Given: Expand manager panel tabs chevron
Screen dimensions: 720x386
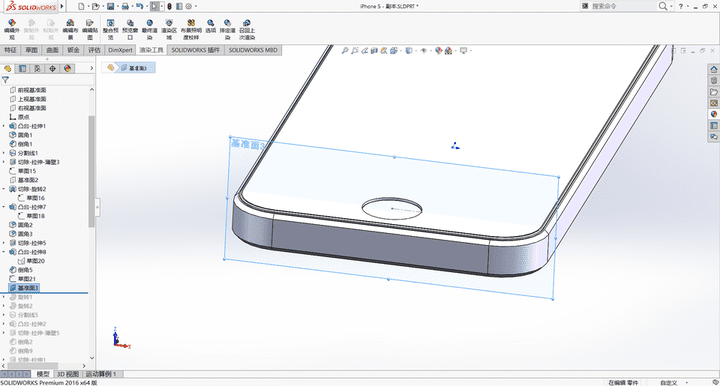Looking at the screenshot, I should [x=91, y=68].
